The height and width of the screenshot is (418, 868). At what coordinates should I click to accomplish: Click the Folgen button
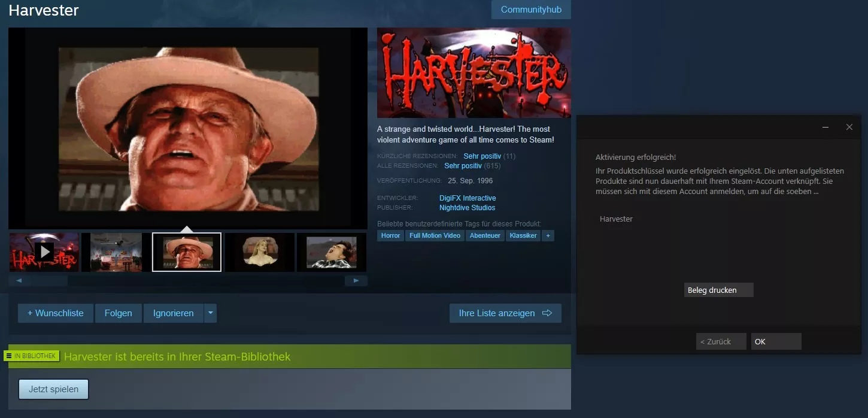[x=118, y=313]
